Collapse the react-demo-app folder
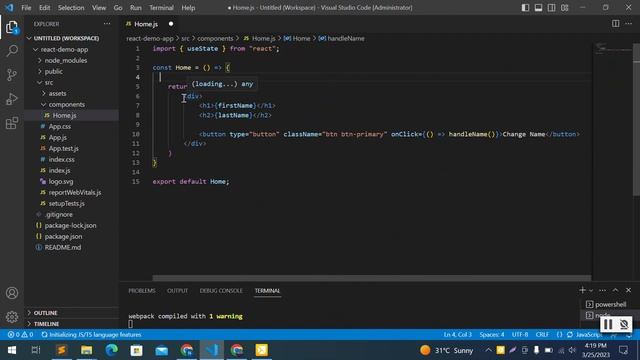 (64, 49)
